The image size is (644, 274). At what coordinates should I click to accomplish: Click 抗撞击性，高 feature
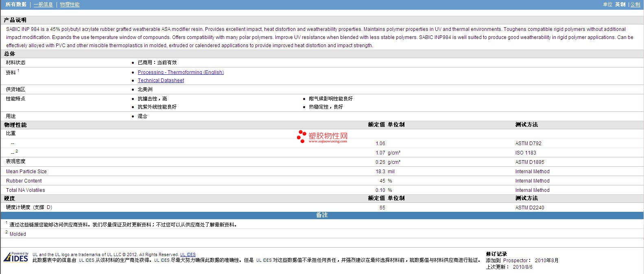click(153, 99)
